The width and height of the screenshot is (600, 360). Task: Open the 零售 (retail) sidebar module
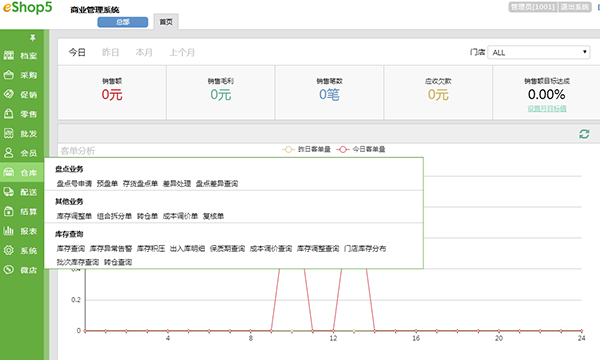coord(21,114)
